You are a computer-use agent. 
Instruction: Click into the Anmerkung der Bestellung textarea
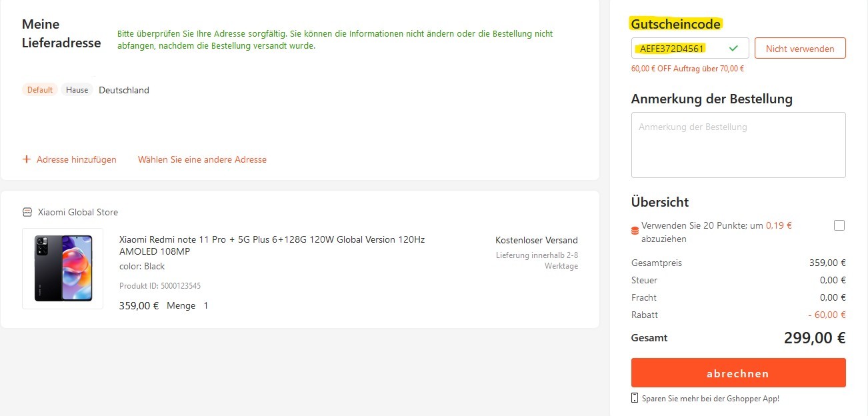click(738, 145)
